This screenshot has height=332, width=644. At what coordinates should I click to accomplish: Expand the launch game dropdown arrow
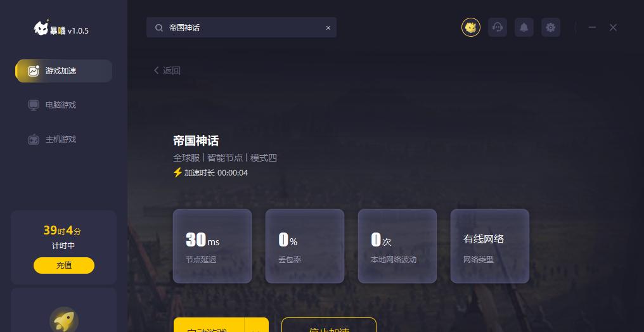click(257, 326)
